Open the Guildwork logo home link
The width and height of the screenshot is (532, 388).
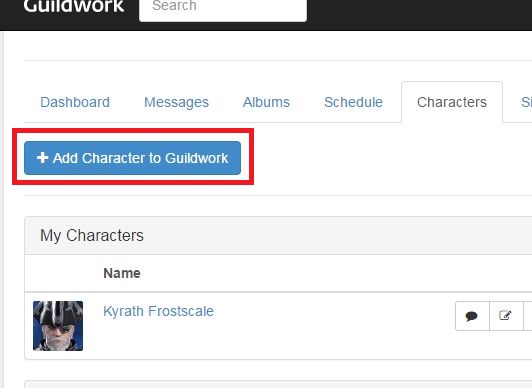click(x=74, y=6)
